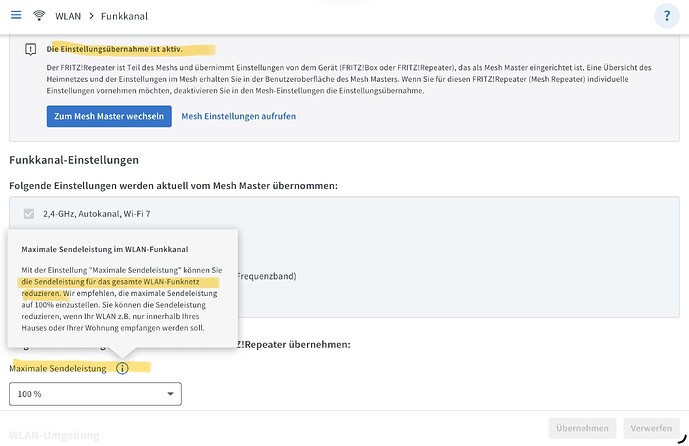This screenshot has width=689, height=446.
Task: Click the Wi-Fi symbol in the breadcrumb
Action: (39, 16)
